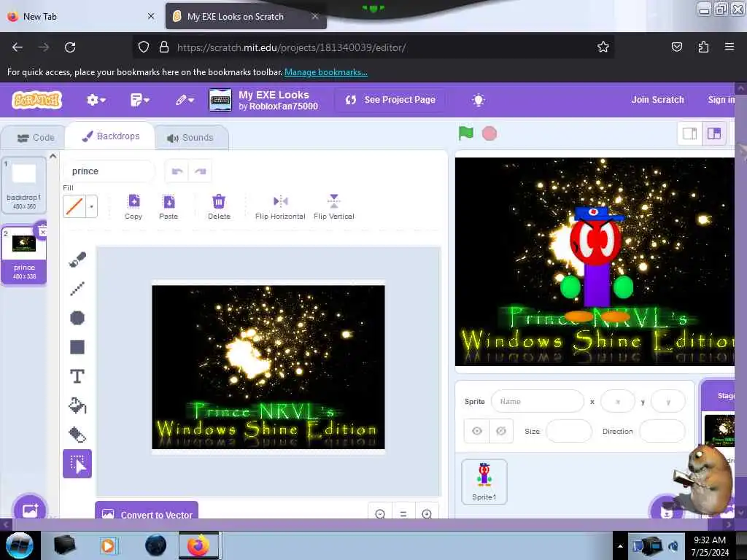Open the File menu dropdown
Viewport: 747px width, 560px height.
[x=139, y=100]
